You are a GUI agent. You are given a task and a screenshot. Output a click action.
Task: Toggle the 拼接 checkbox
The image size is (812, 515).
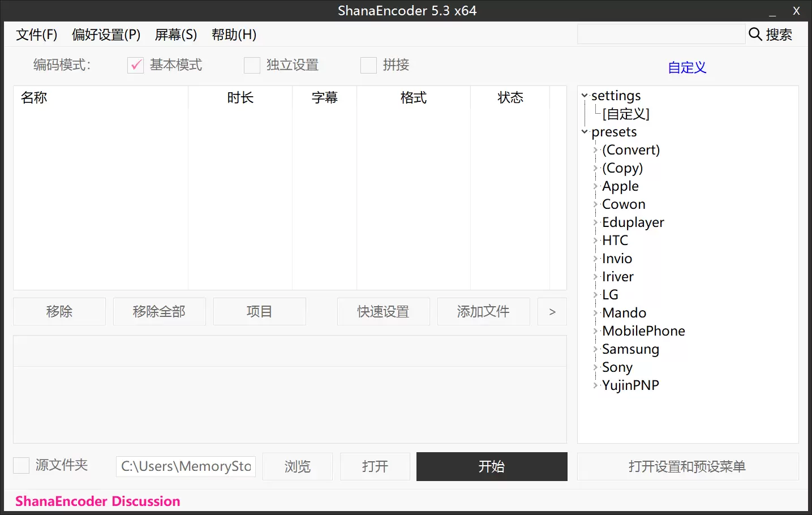[x=368, y=66]
